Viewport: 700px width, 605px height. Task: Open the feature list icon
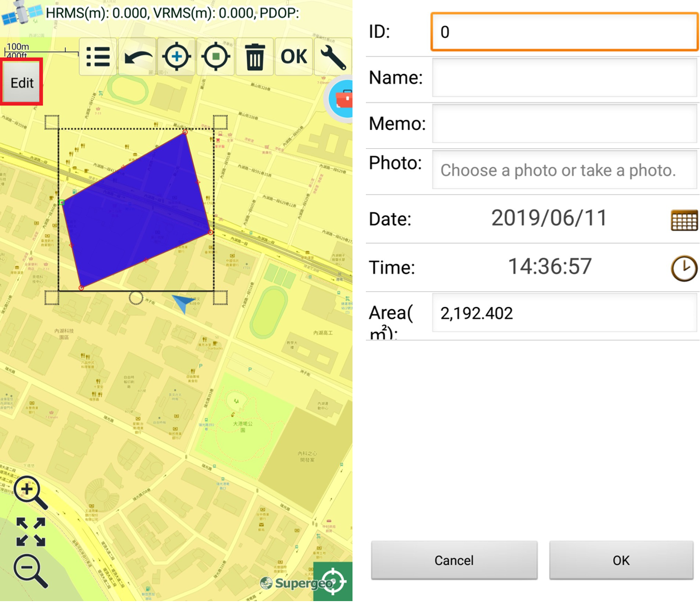point(98,57)
